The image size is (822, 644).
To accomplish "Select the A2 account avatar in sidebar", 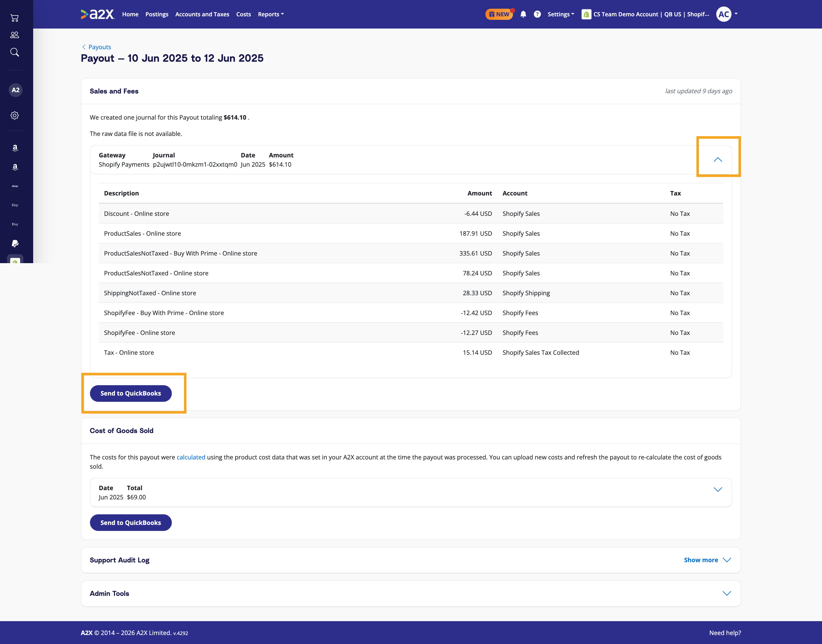I will 15,90.
